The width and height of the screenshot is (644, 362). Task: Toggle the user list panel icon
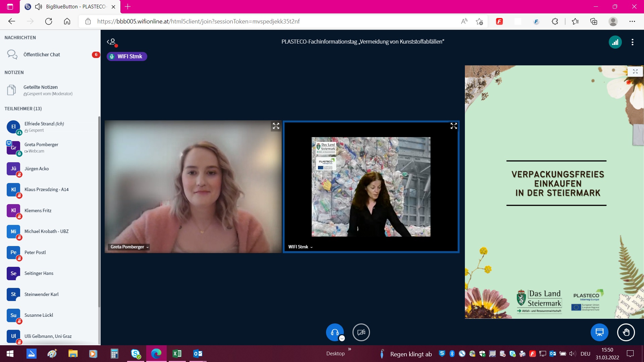click(112, 42)
